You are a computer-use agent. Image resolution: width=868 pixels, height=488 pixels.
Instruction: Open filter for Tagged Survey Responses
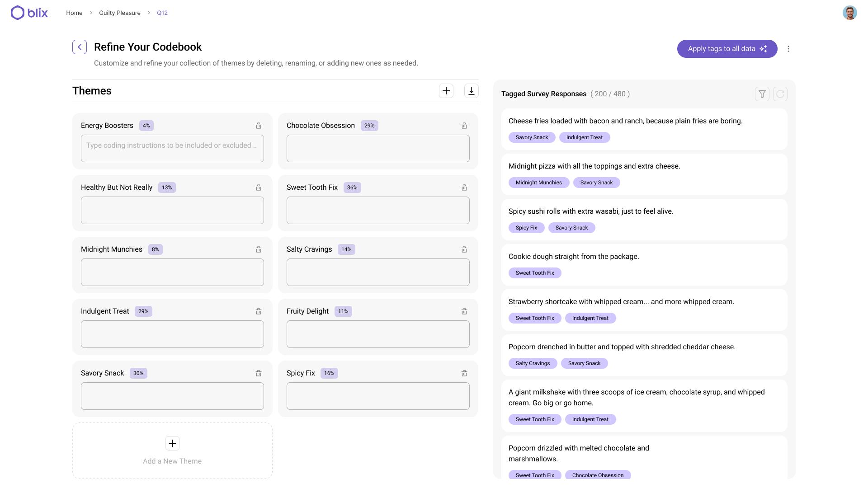coord(762,94)
